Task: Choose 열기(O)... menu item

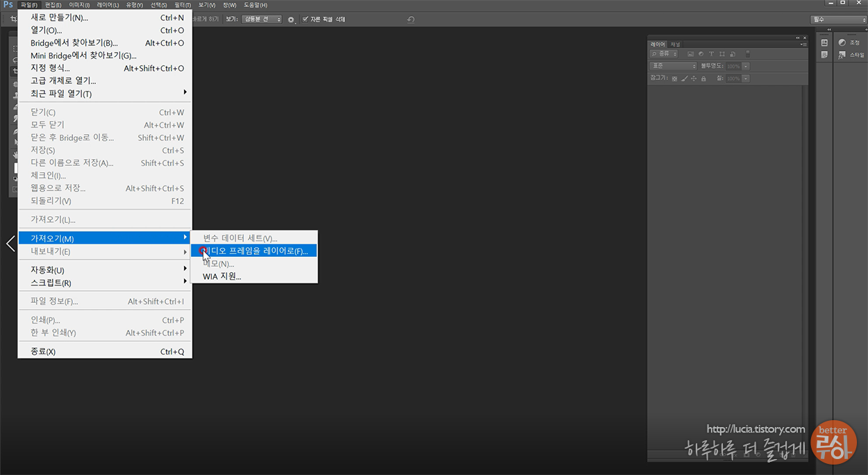Action: click(x=105, y=30)
